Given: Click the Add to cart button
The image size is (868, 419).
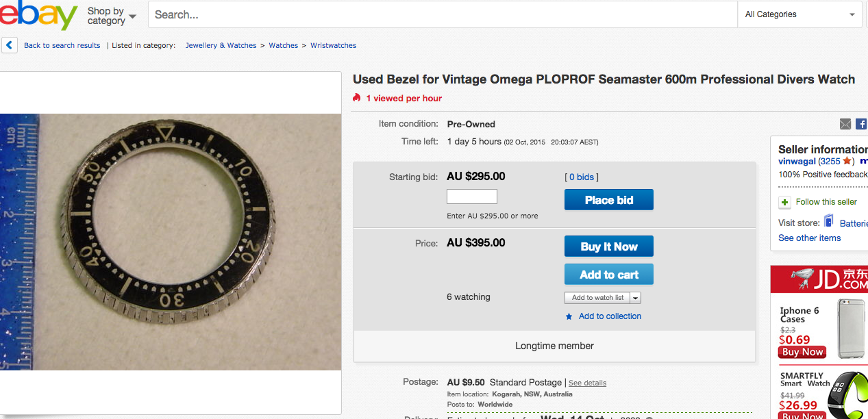Looking at the screenshot, I should [x=608, y=275].
